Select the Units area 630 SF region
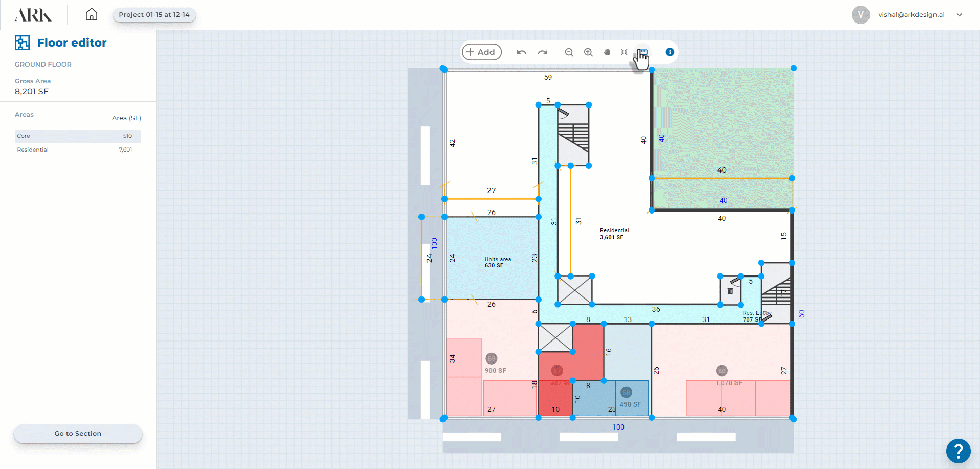This screenshot has width=980, height=469. click(x=491, y=246)
